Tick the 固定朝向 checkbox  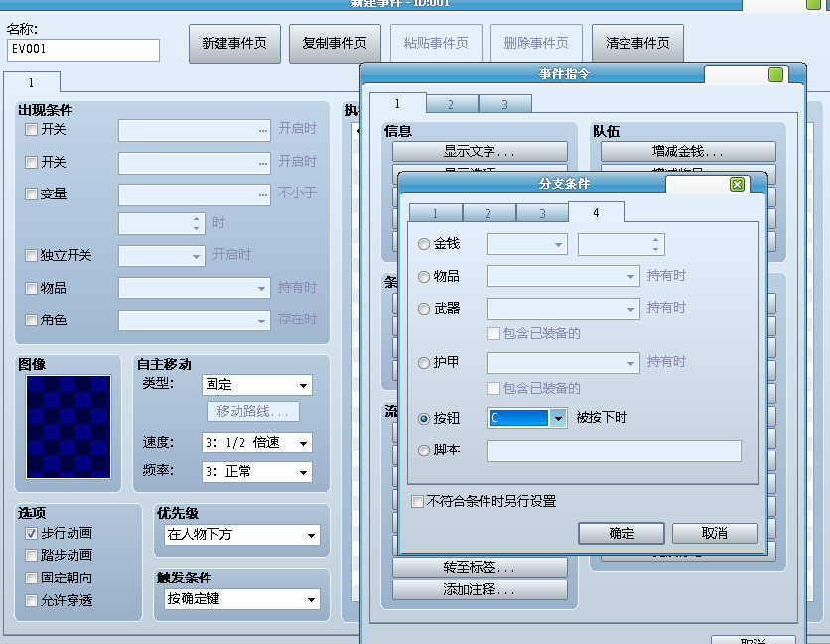[31, 578]
